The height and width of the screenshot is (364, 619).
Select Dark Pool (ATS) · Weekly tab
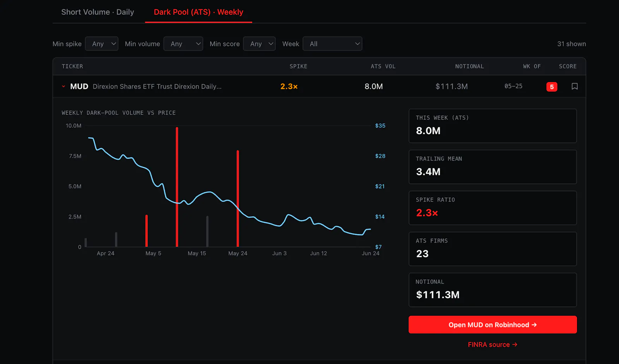click(x=198, y=12)
